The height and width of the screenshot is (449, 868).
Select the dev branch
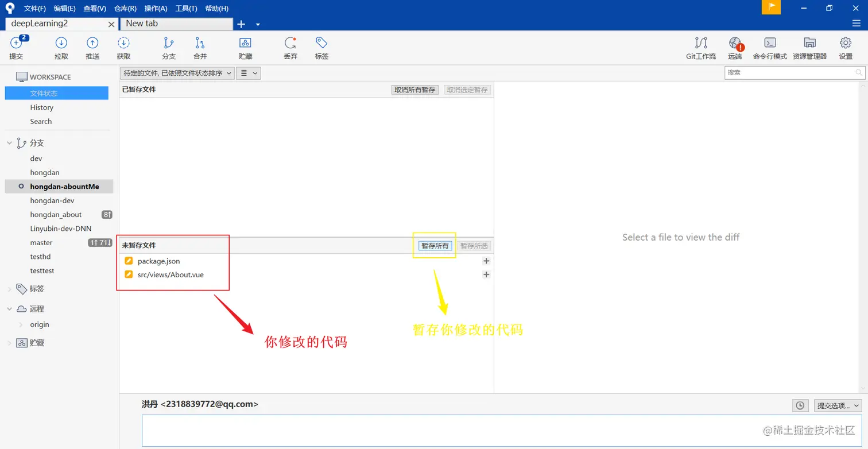pyautogui.click(x=36, y=158)
